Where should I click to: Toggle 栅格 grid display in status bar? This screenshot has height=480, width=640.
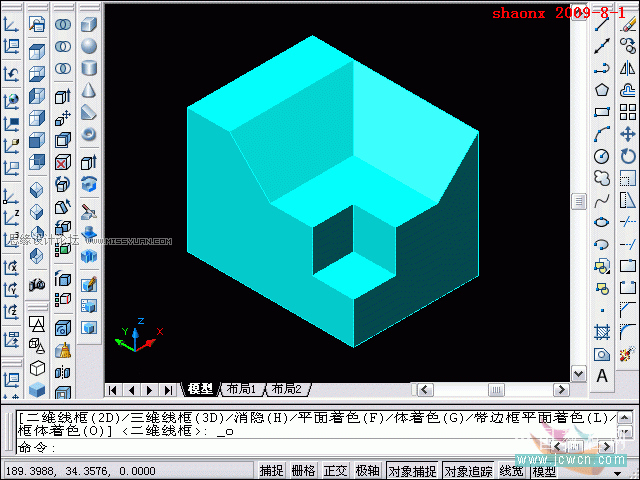(303, 471)
